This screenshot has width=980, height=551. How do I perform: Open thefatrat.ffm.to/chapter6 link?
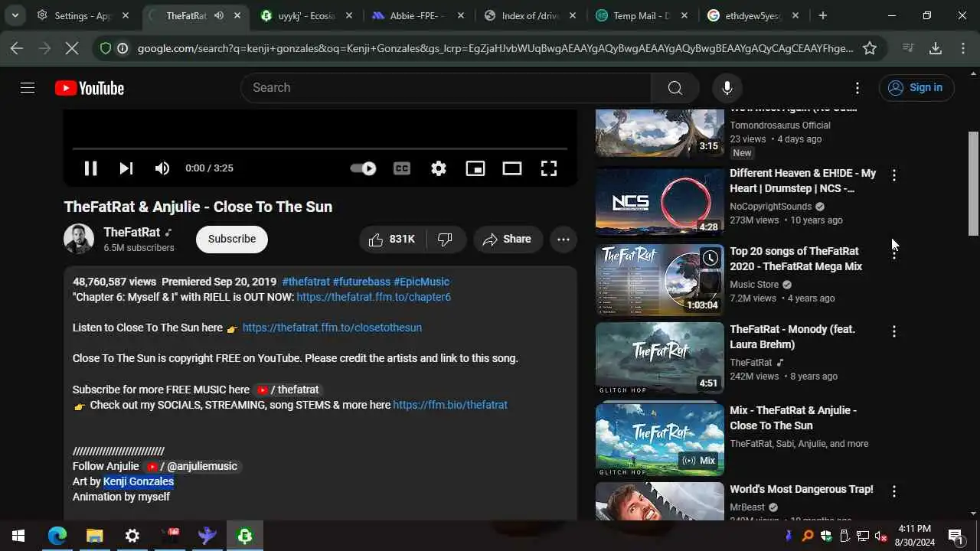374,297
